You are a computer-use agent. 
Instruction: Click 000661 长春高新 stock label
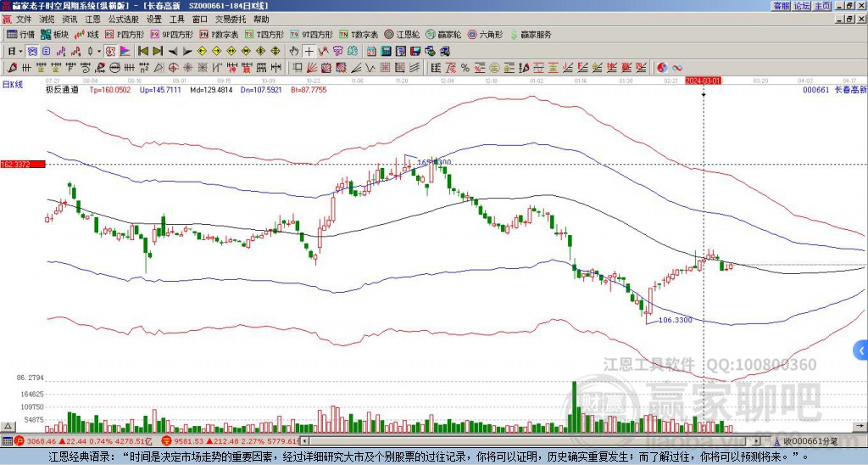point(834,89)
